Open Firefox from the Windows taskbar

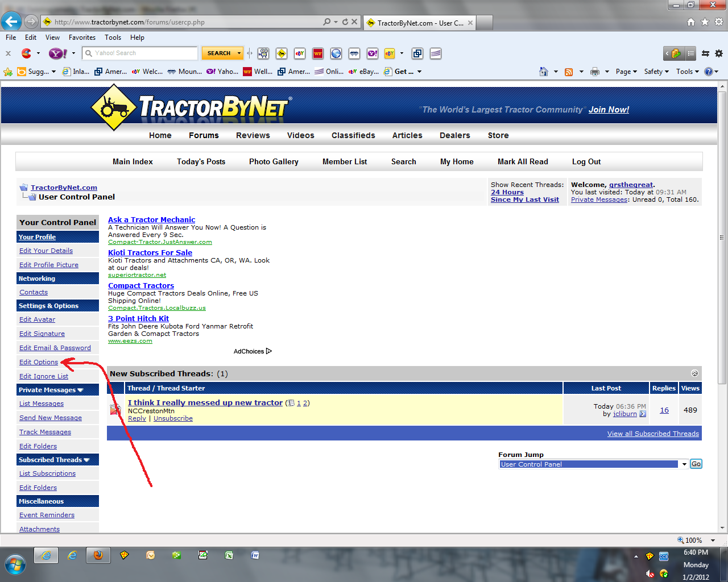[98, 555]
